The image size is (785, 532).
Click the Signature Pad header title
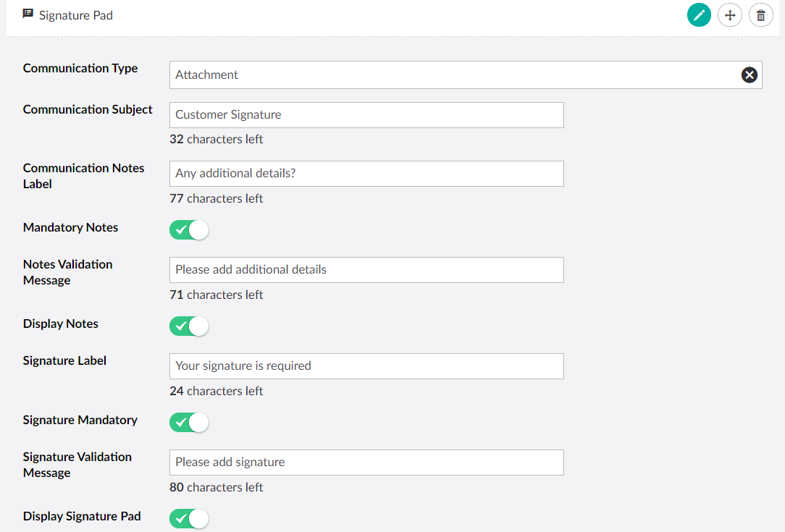76,15
